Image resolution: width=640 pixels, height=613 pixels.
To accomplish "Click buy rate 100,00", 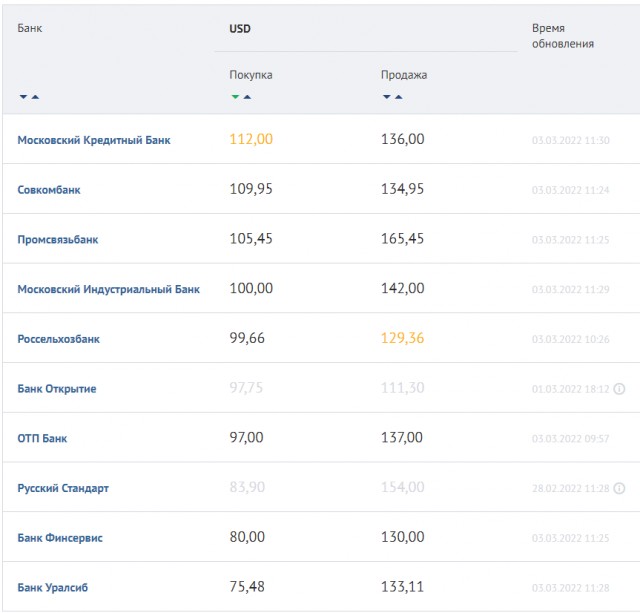I will [x=251, y=289].
